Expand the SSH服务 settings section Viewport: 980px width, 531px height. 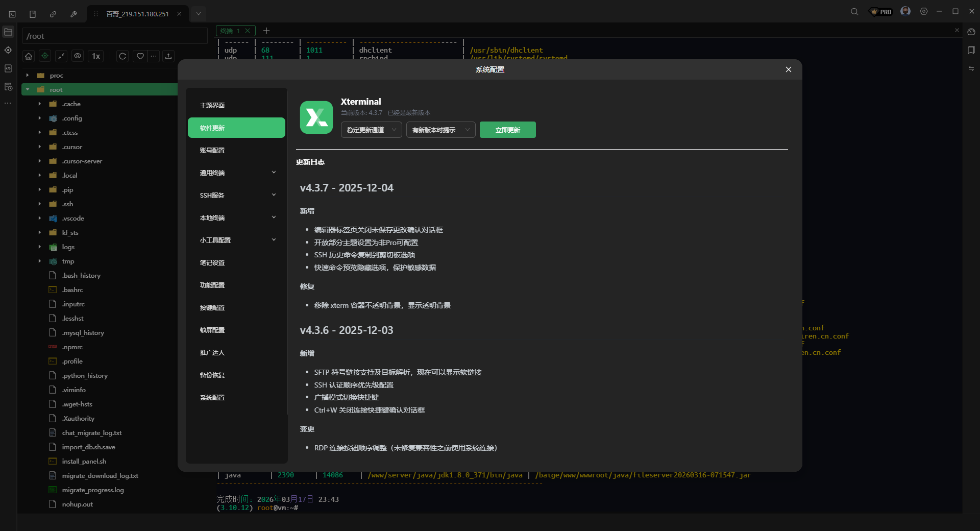coord(236,195)
